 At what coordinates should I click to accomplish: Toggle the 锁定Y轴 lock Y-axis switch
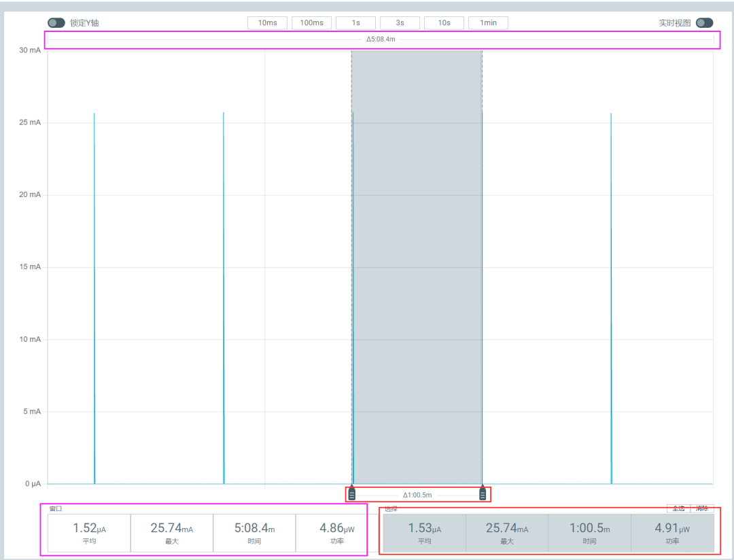coord(56,23)
